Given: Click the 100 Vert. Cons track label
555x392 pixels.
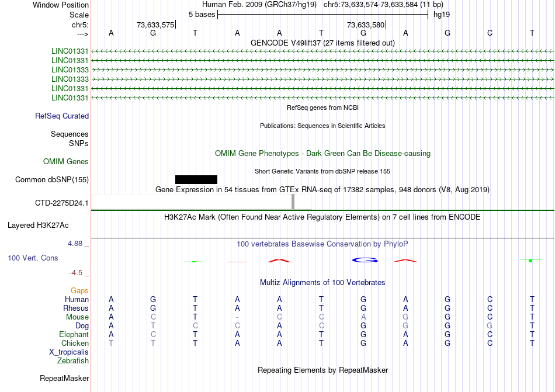Looking at the screenshot, I should (33, 258).
